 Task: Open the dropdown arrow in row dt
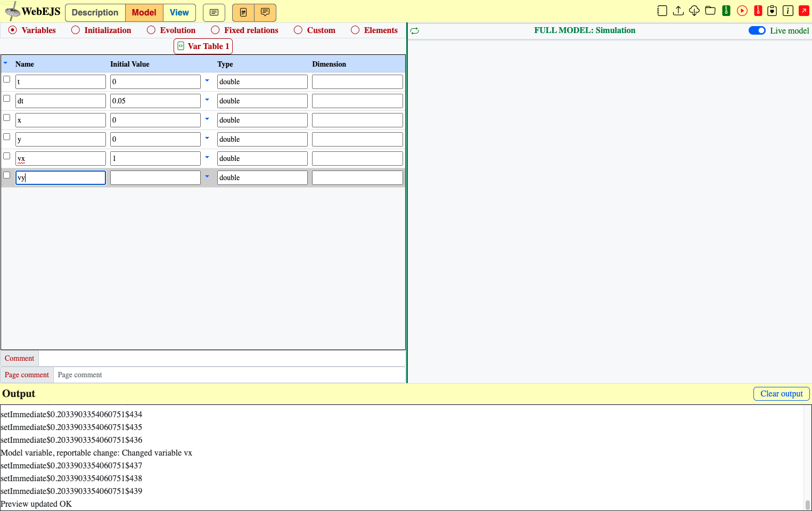tap(207, 100)
